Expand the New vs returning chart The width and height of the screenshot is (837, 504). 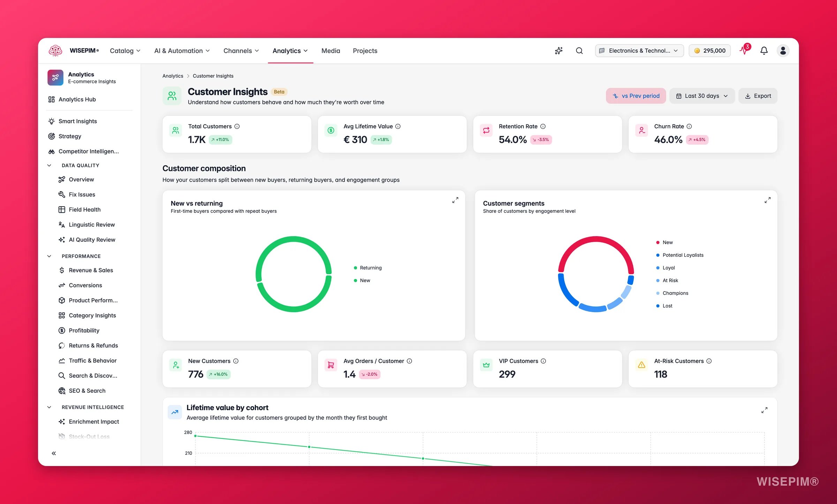pos(455,200)
